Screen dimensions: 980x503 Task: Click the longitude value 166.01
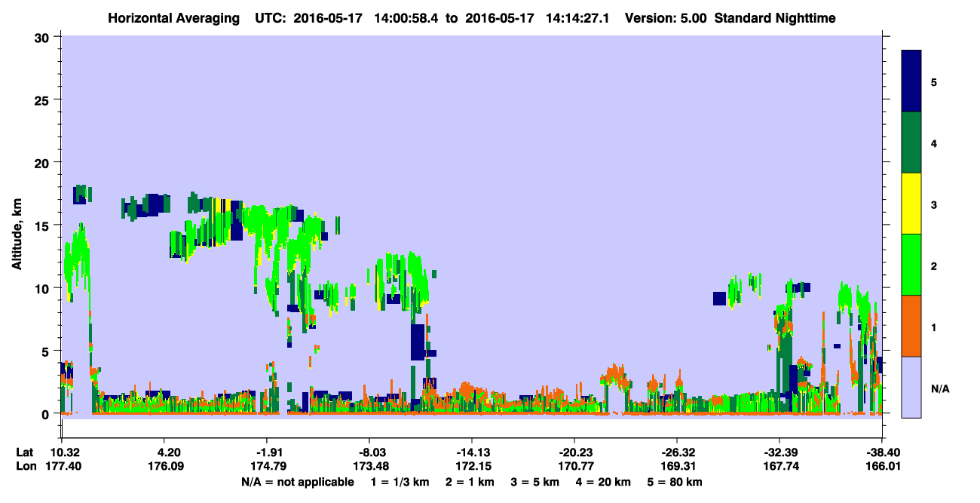(883, 467)
